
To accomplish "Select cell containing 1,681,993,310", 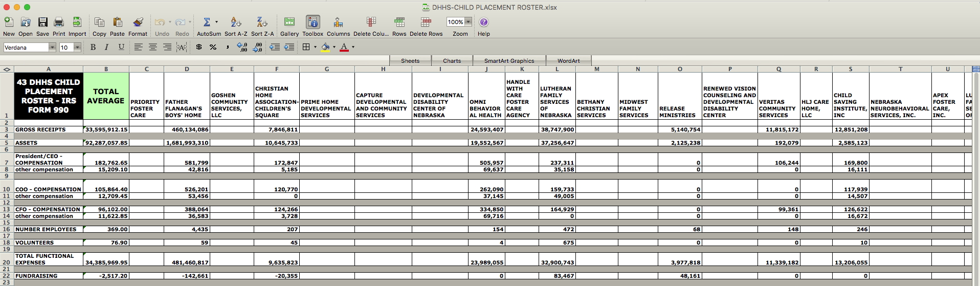I will click(187, 143).
